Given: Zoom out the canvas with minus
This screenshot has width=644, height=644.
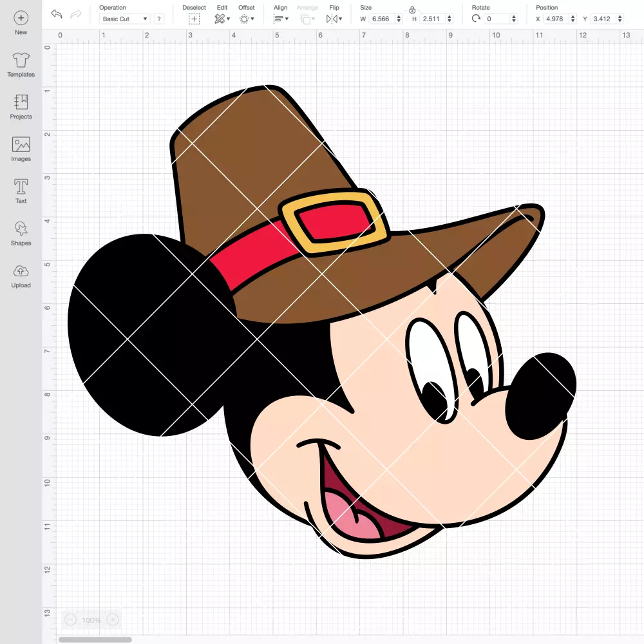Looking at the screenshot, I should pos(71,620).
